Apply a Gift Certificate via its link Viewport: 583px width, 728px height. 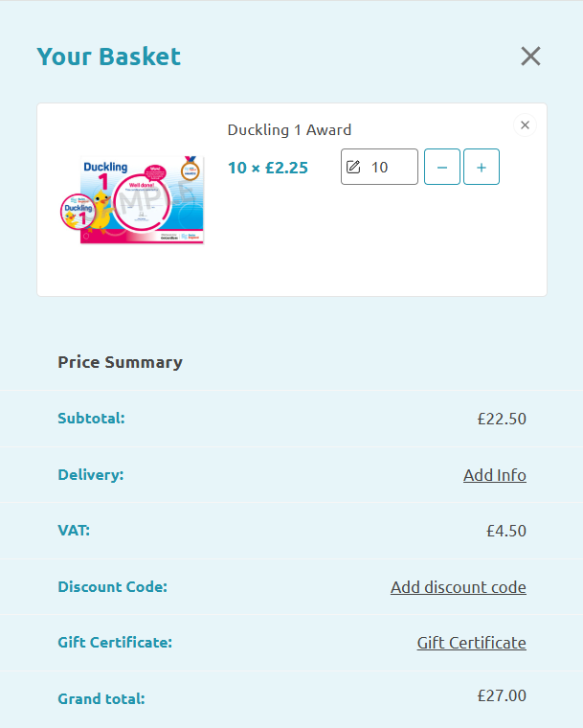coord(472,643)
